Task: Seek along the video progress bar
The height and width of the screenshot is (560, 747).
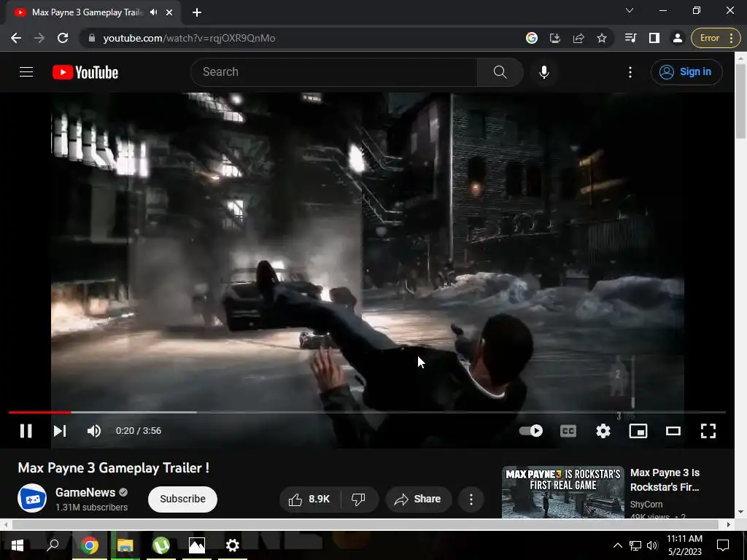Action: click(367, 413)
